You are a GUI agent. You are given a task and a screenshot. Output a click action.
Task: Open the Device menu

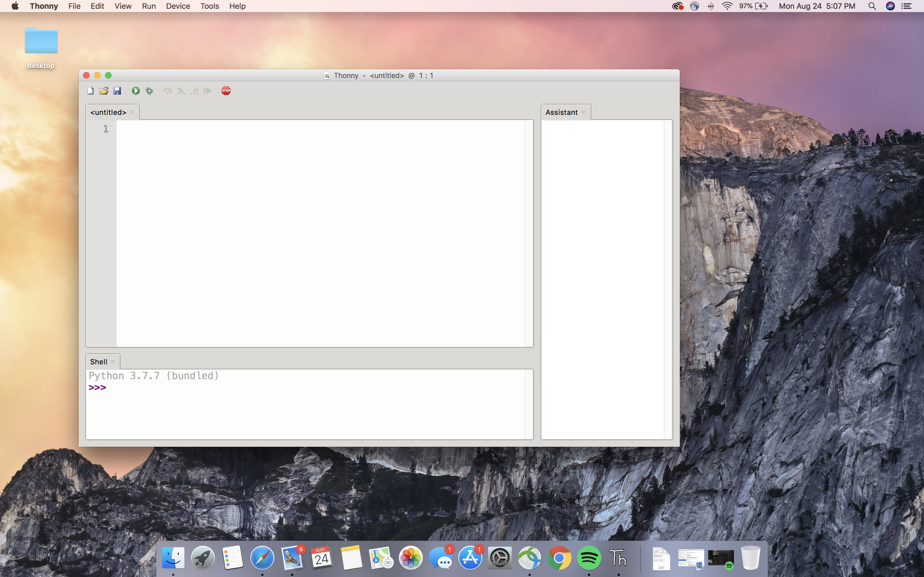178,6
